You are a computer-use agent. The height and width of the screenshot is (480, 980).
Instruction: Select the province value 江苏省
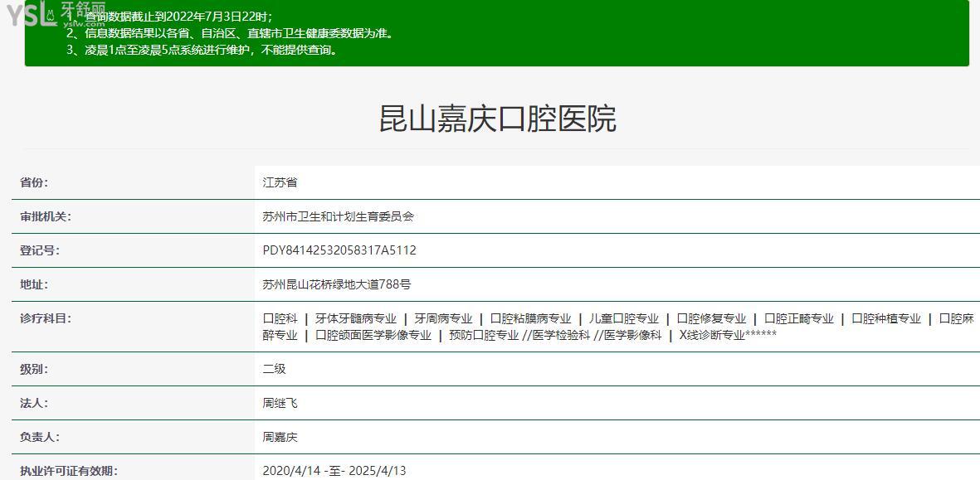(x=280, y=182)
